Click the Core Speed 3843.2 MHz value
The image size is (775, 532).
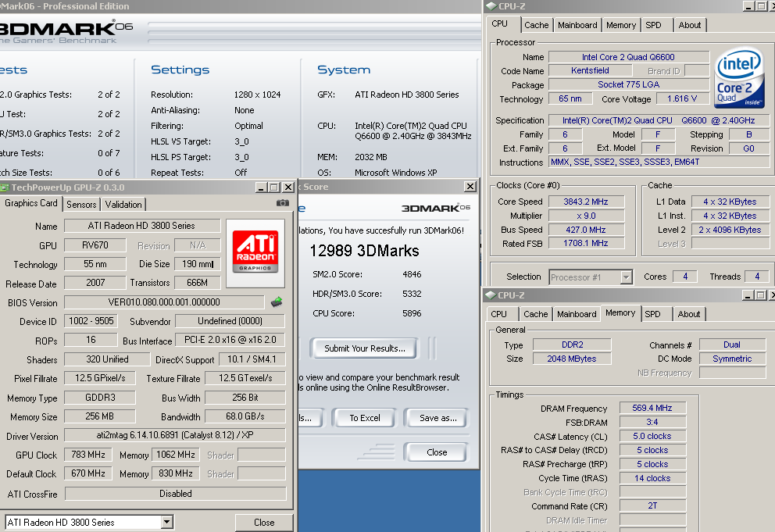[586, 202]
